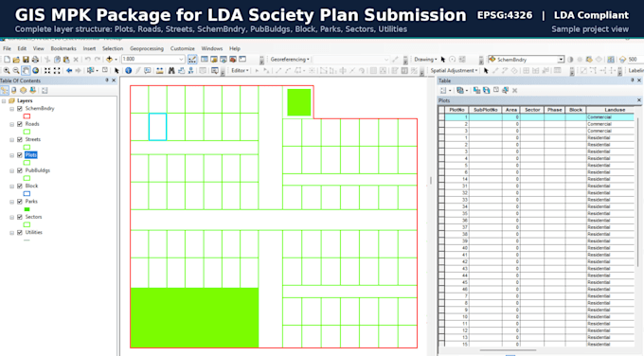Screen dimensions: 644x356
Task: Switch to List By Visibility view
Action: point(23,90)
